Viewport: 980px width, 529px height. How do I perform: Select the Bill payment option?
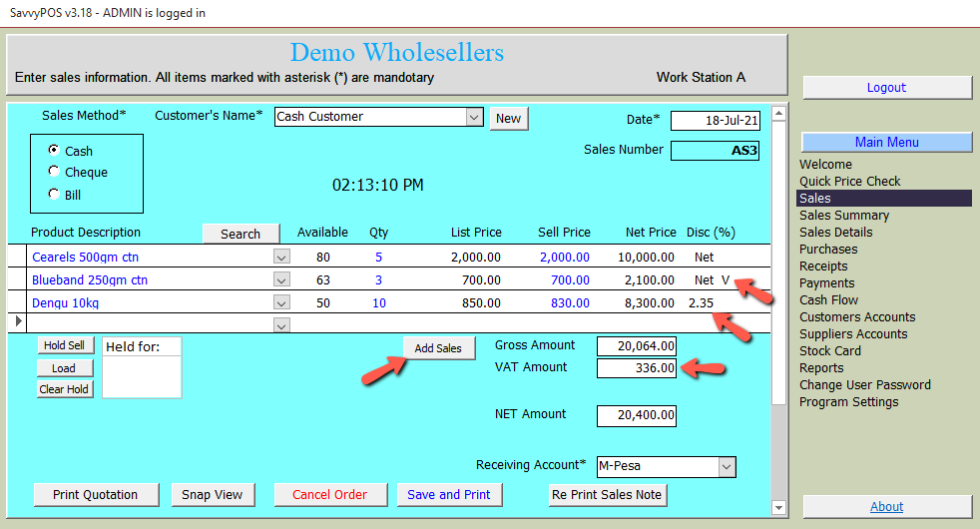54,195
